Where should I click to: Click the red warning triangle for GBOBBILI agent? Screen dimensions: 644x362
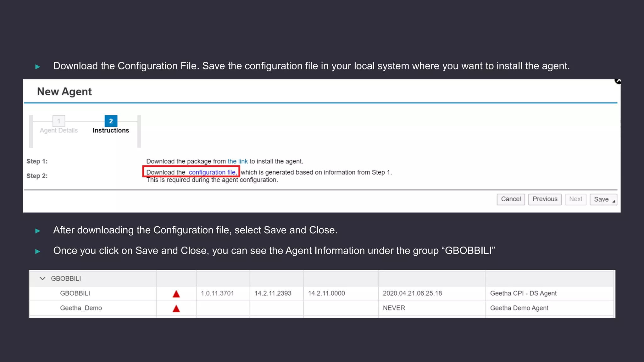click(x=176, y=294)
